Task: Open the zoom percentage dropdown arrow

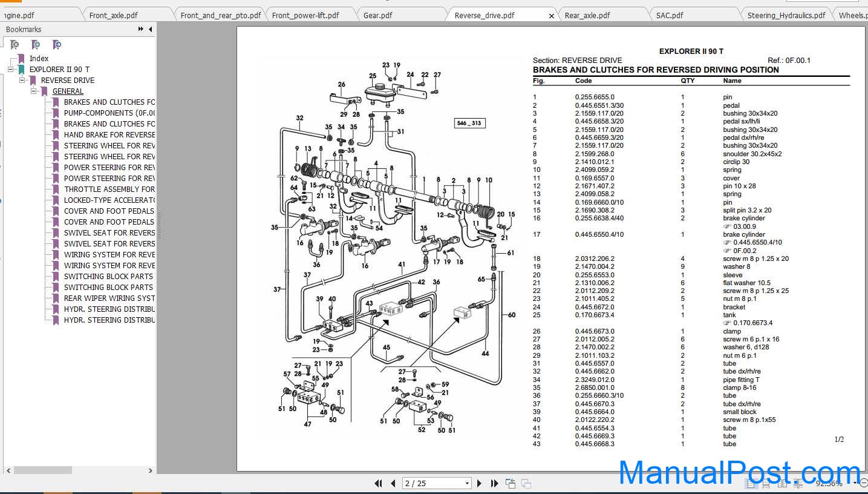Action: click(856, 484)
